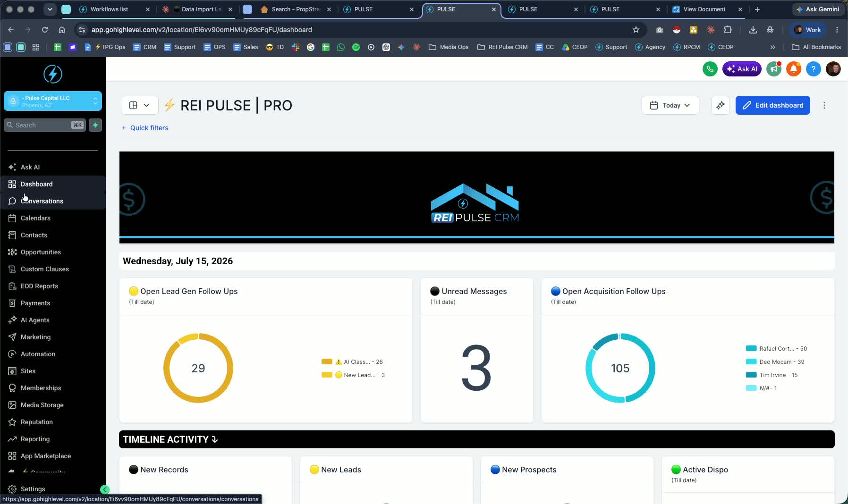The height and width of the screenshot is (504, 848).
Task: Open the All Bookmarks folder
Action: [816, 47]
